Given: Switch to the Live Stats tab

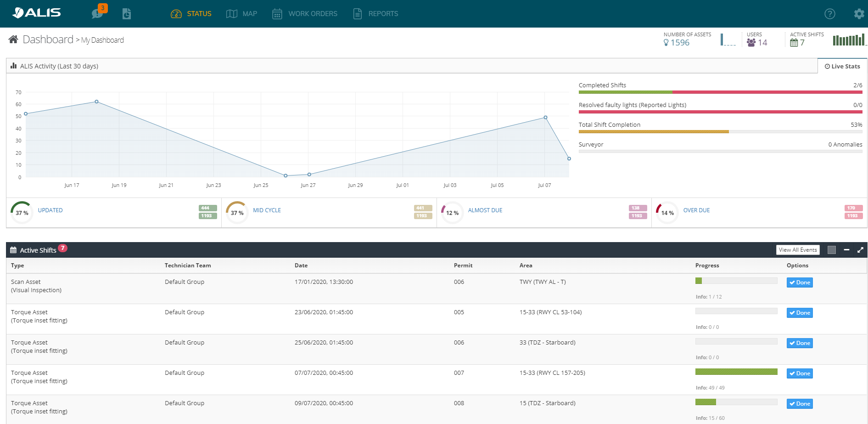Looking at the screenshot, I should [842, 66].
